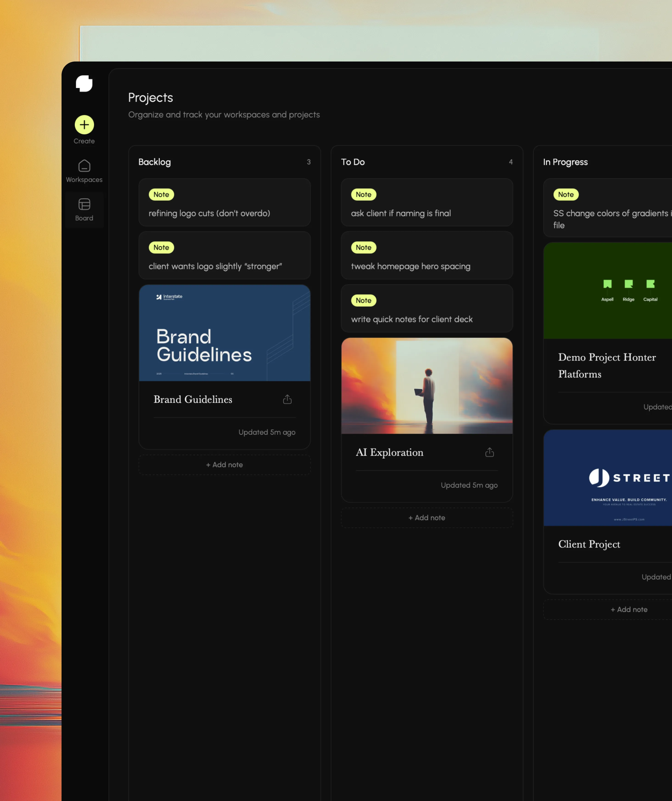Click the green Create plus button
Screen dimensions: 672x801
84,125
